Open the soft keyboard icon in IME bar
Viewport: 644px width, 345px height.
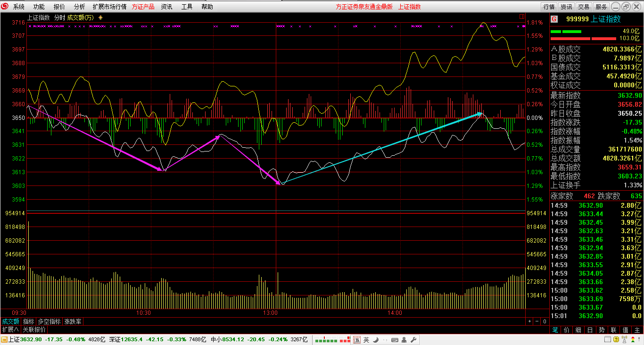[x=395, y=340]
